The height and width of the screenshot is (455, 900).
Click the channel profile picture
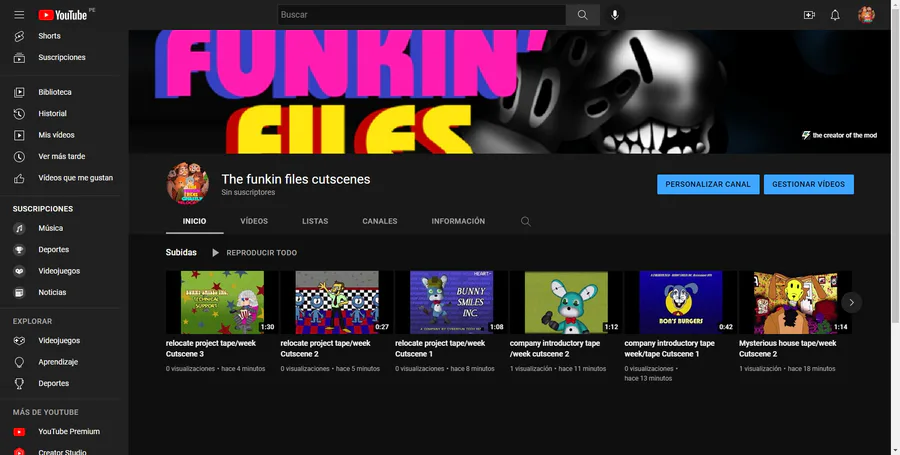tap(188, 184)
